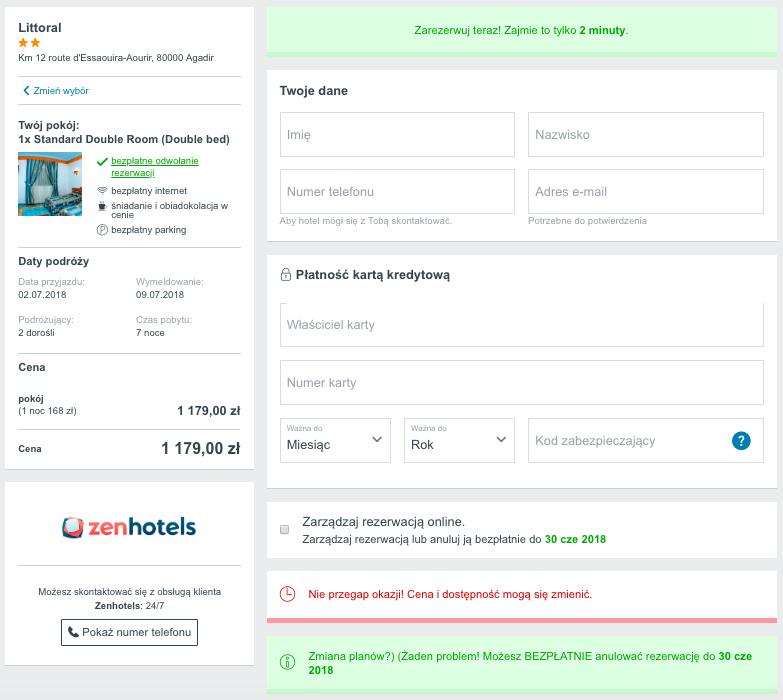Click the Twoje dane section heading
This screenshot has height=700, width=783.
coord(314,91)
